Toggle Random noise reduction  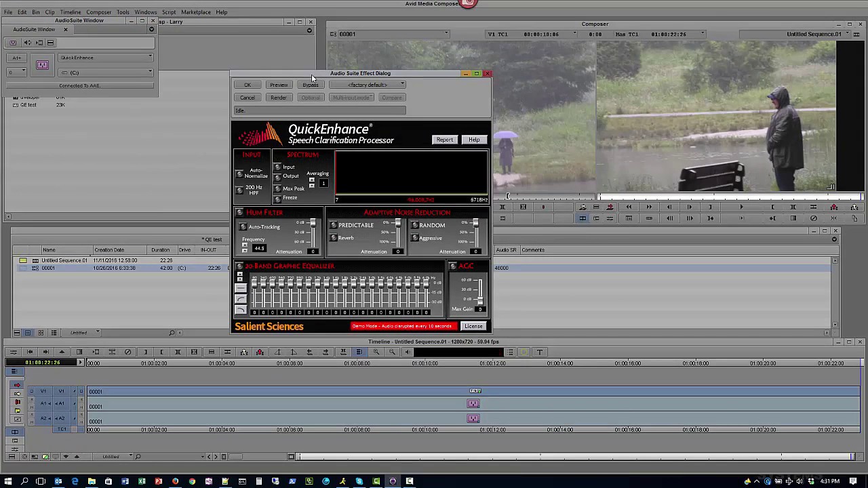click(415, 225)
